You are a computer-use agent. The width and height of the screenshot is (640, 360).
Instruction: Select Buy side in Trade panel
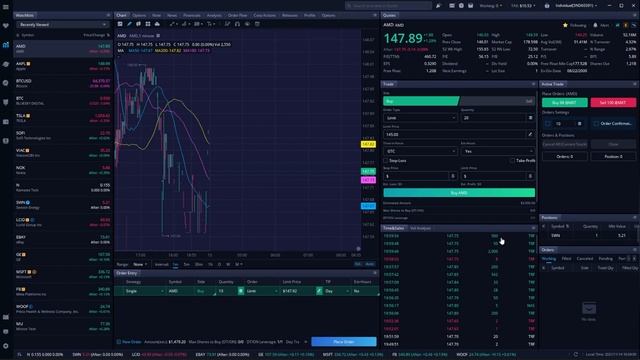(421, 101)
